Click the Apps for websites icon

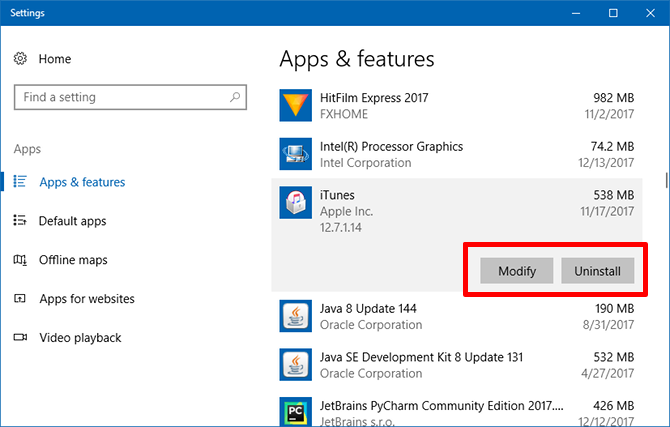[20, 298]
